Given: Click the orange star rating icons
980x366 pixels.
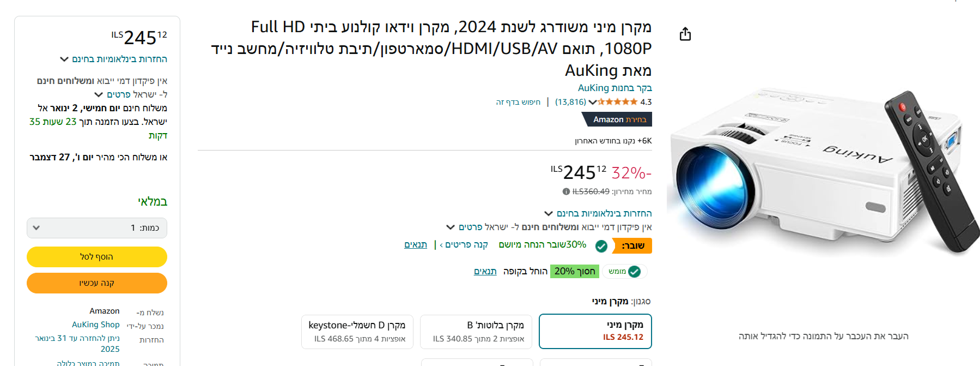Looking at the screenshot, I should click(618, 102).
